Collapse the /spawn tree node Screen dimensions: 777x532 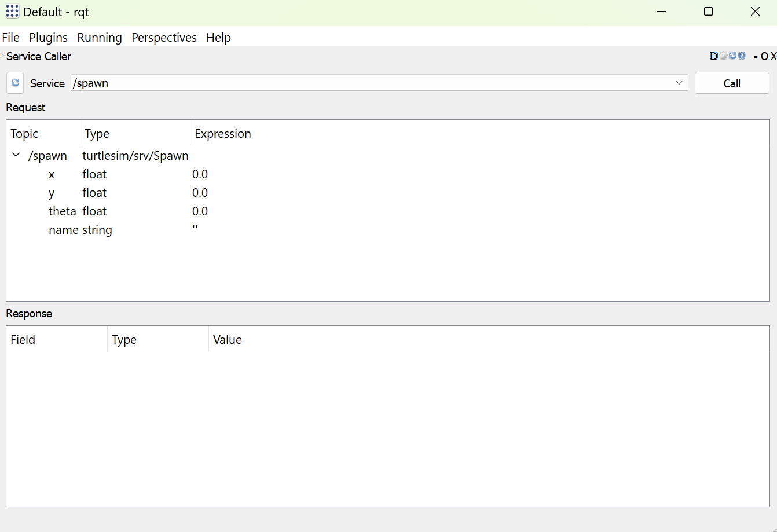pyautogui.click(x=16, y=155)
